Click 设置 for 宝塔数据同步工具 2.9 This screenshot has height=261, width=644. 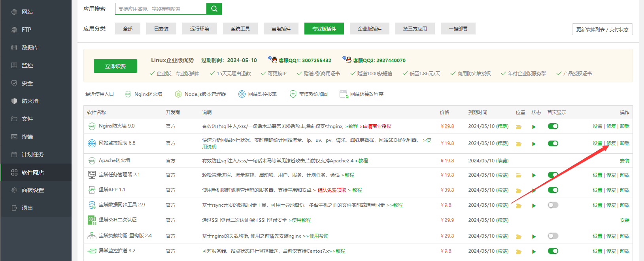point(597,205)
